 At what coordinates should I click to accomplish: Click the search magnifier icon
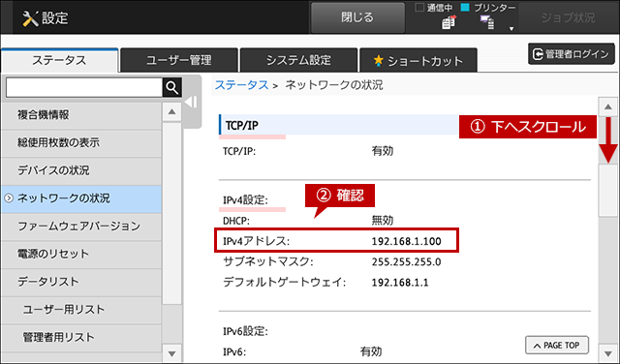point(172,87)
